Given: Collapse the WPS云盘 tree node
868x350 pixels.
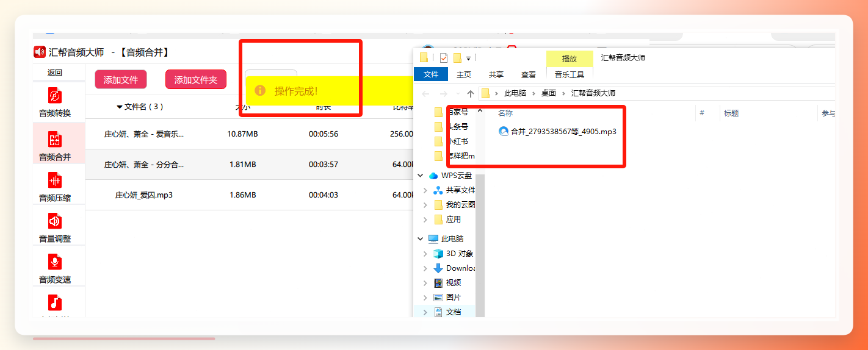Looking at the screenshot, I should pos(420,175).
